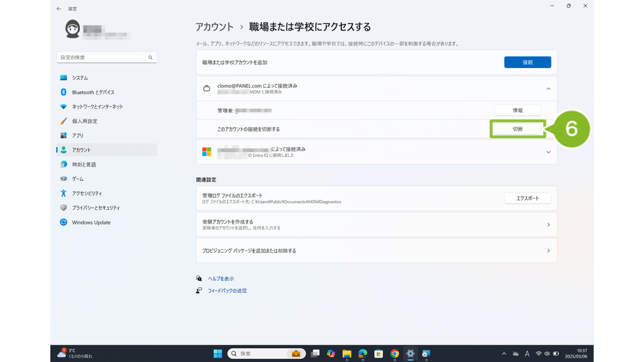
Task: Click the battery icon in system tray
Action: (556, 353)
